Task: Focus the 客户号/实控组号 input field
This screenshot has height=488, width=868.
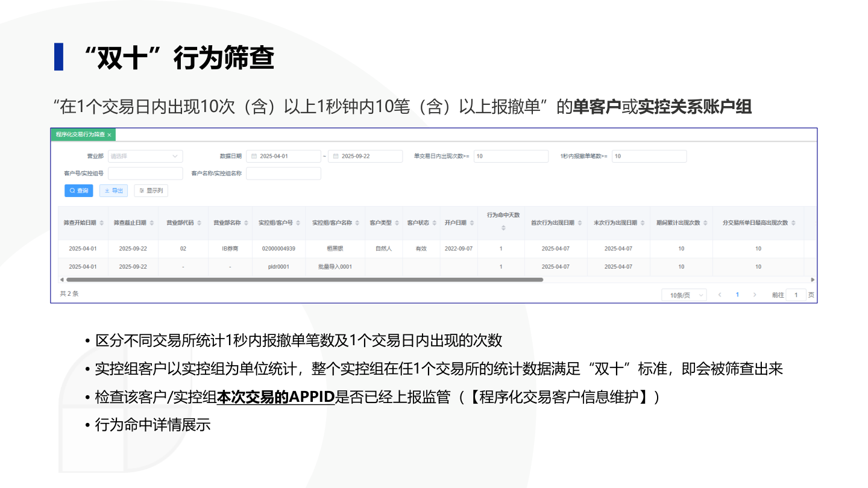Action: click(145, 174)
